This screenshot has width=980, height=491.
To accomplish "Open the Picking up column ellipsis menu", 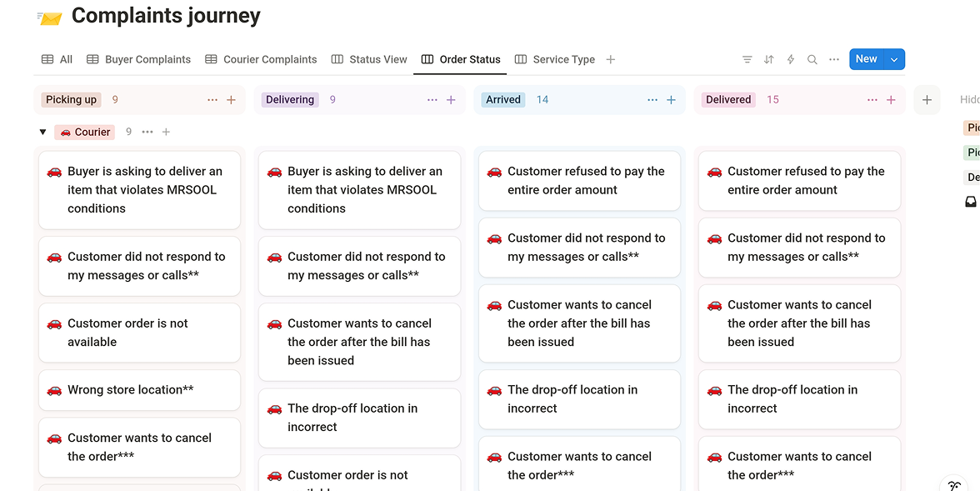I will click(212, 99).
